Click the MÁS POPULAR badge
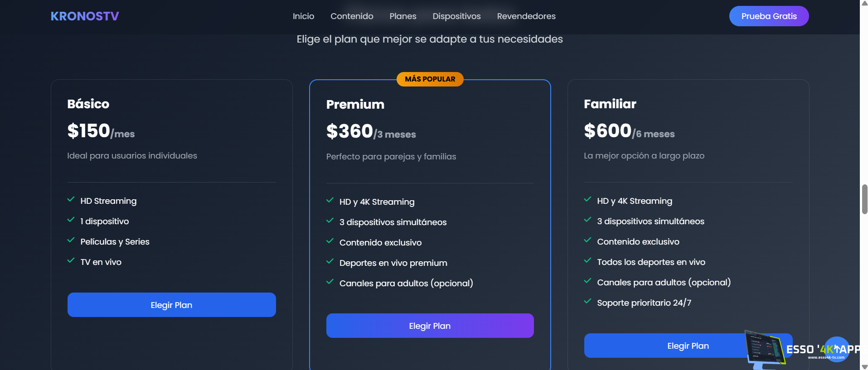The height and width of the screenshot is (370, 868). coord(430,79)
